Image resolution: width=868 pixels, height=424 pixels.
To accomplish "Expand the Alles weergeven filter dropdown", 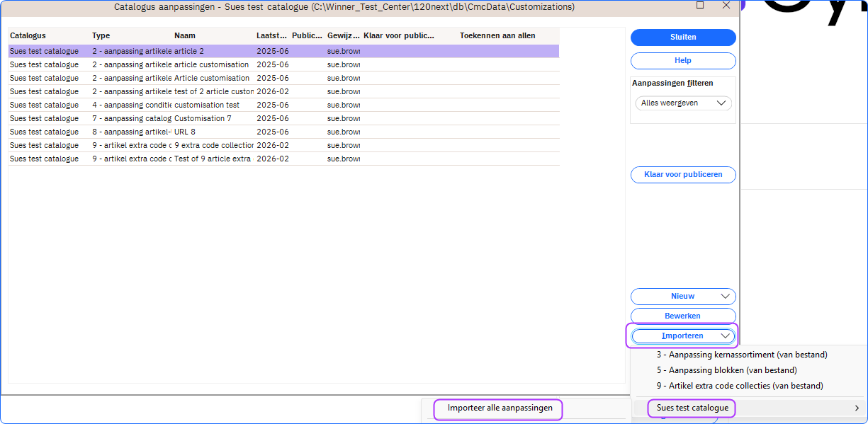I will 683,103.
